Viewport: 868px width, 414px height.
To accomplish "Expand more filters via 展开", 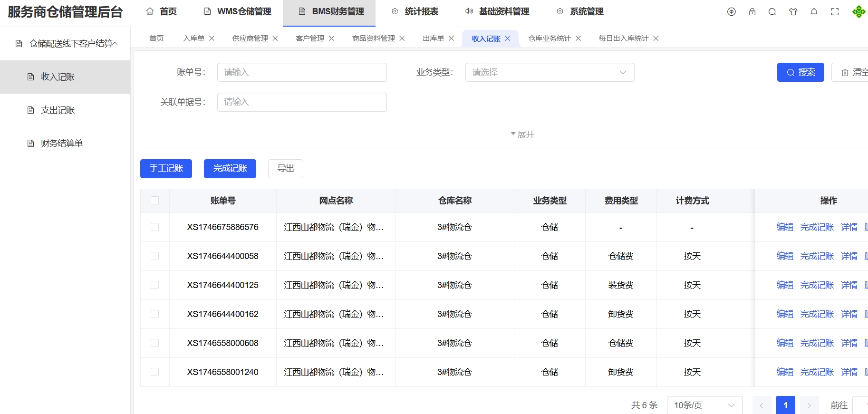I will pyautogui.click(x=522, y=135).
